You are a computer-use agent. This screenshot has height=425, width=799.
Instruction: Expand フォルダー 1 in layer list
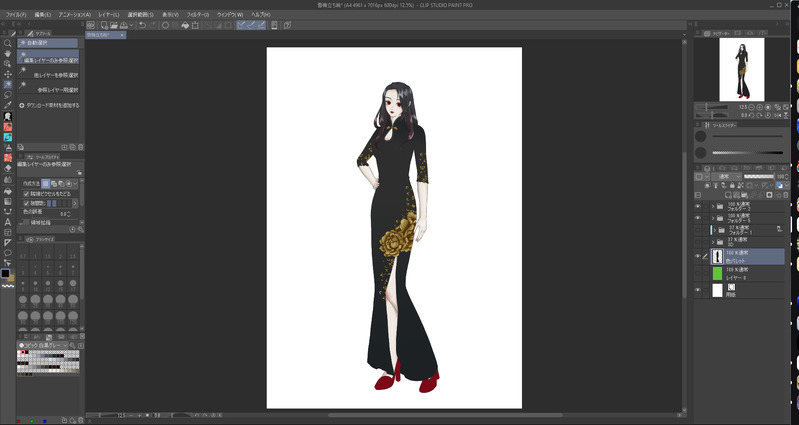pyautogui.click(x=715, y=230)
